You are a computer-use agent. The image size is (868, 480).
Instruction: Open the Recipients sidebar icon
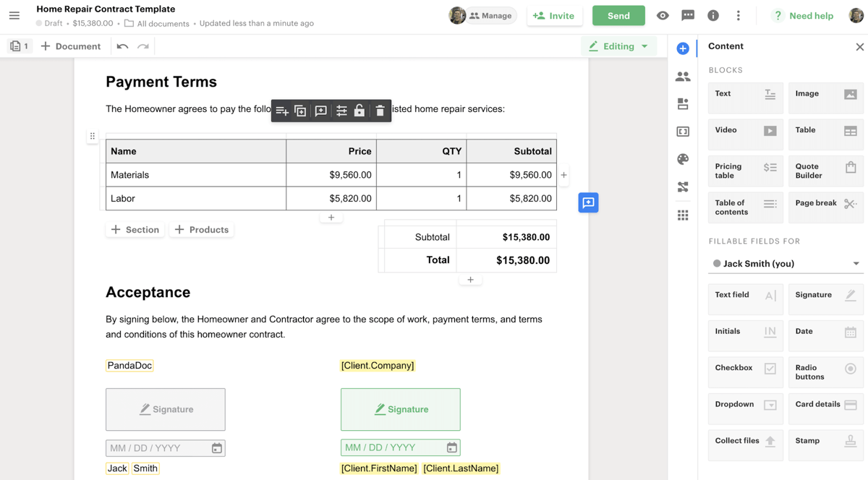tap(683, 77)
